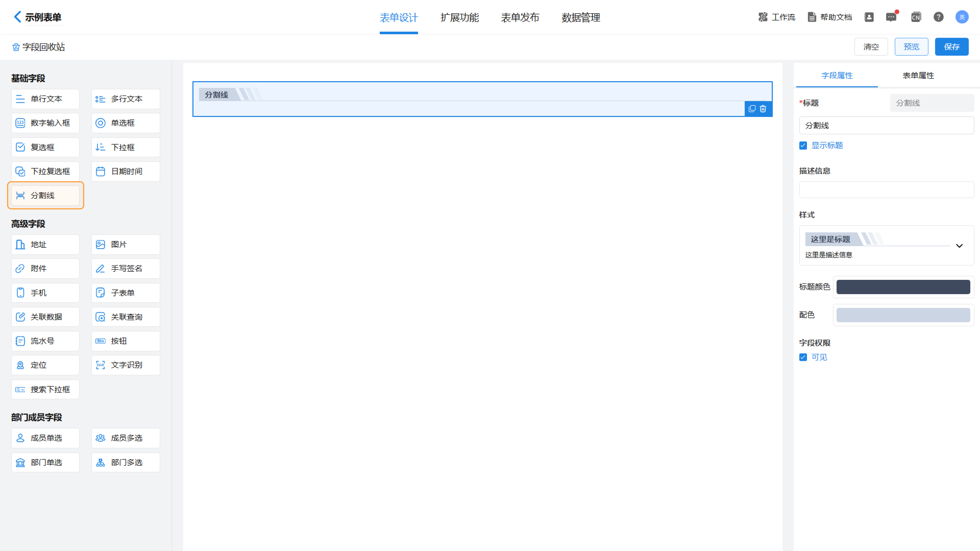
Task: Click the 保存 save button
Action: click(952, 47)
